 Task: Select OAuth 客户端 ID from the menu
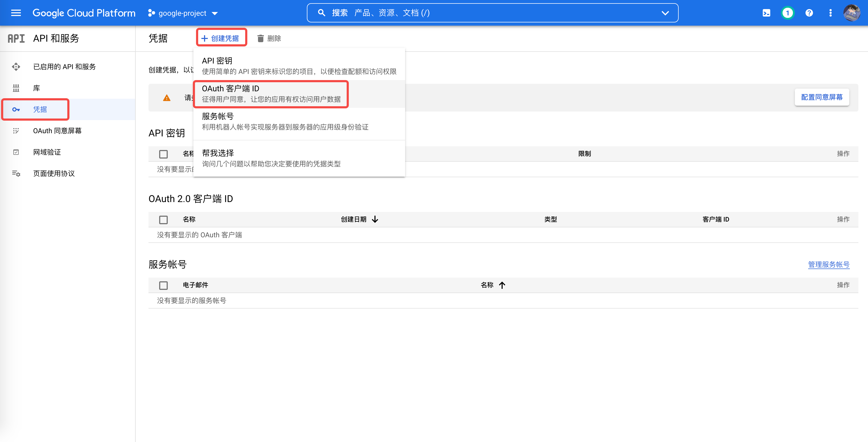[x=271, y=94]
